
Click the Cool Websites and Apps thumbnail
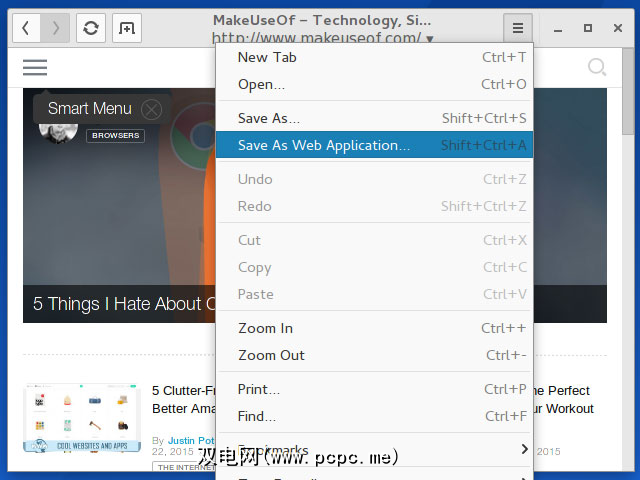82,418
